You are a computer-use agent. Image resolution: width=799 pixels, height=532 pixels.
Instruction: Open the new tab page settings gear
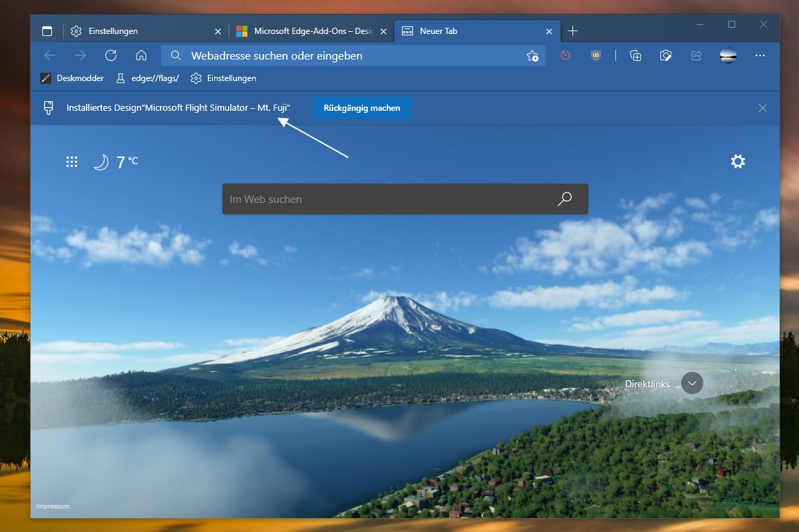pos(738,161)
